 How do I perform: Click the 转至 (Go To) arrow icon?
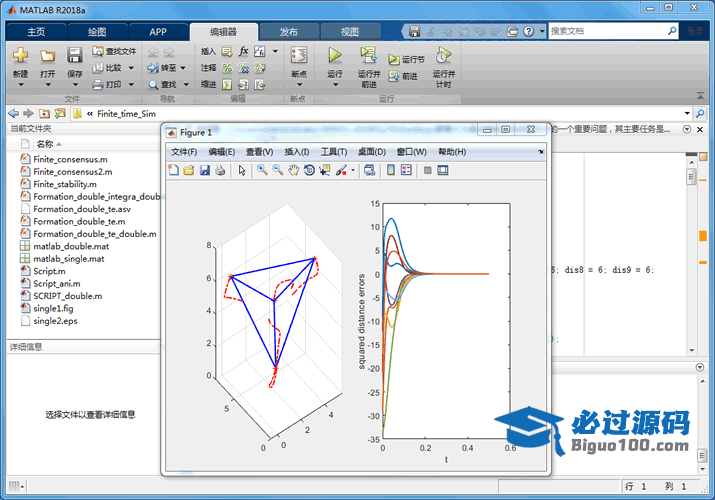153,68
